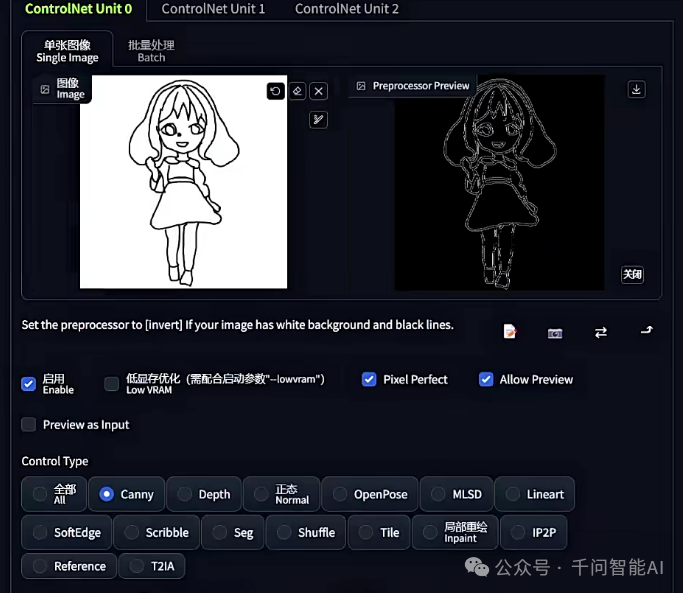
Task: Uncheck the Pixel Perfect checkbox
Action: [x=369, y=379]
